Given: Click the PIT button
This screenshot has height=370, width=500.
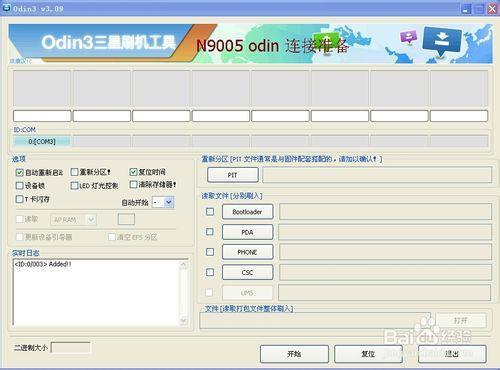Looking at the screenshot, I should coord(233,175).
